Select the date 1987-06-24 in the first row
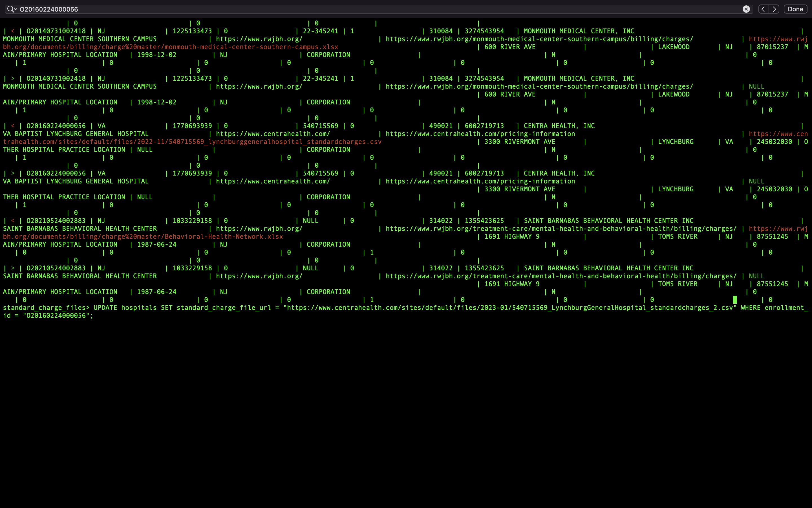 point(157,245)
